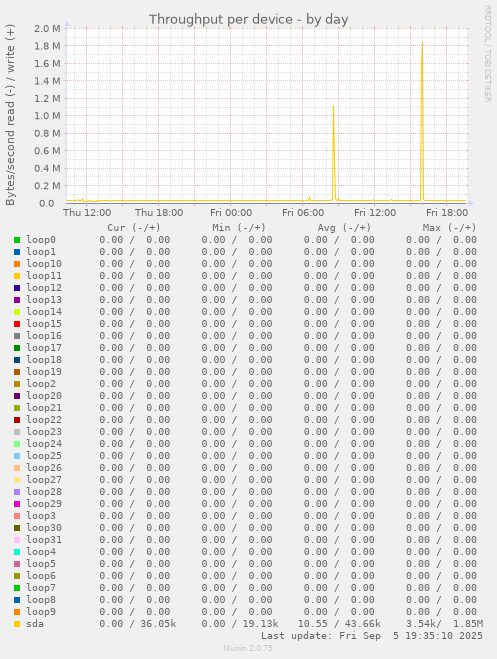Select the 'loop1' legend label
497x659 pixels.
tap(41, 252)
